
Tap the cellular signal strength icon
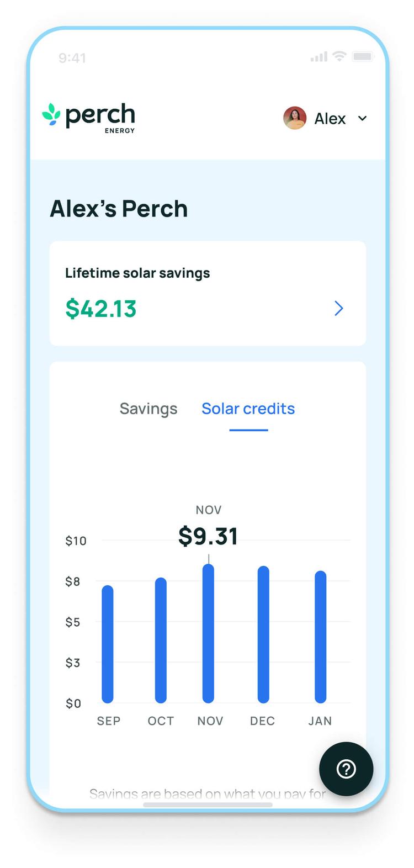[x=319, y=56]
